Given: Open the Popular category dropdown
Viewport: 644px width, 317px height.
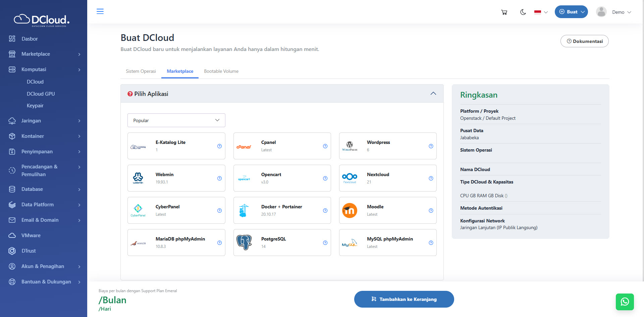Looking at the screenshot, I should click(176, 120).
